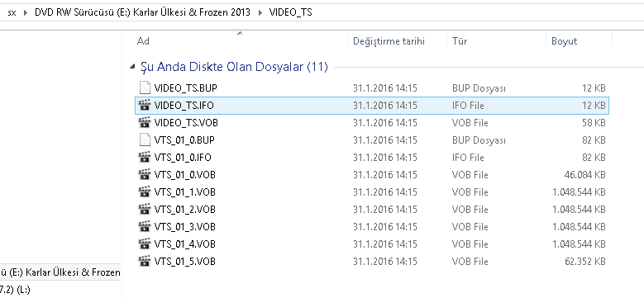Sort by the Tür column header
Screen dimensions: 644x298
pyautogui.click(x=460, y=41)
